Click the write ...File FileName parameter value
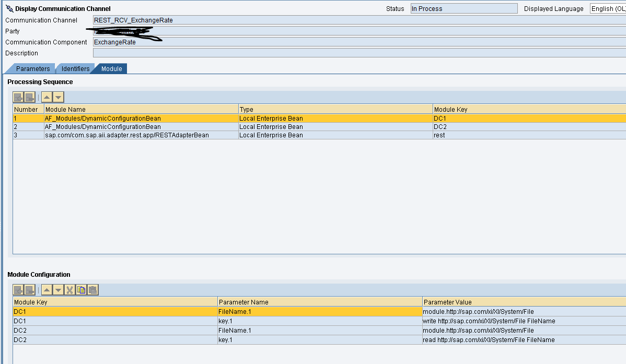Viewport: 626px width, 364px height. 524,321
